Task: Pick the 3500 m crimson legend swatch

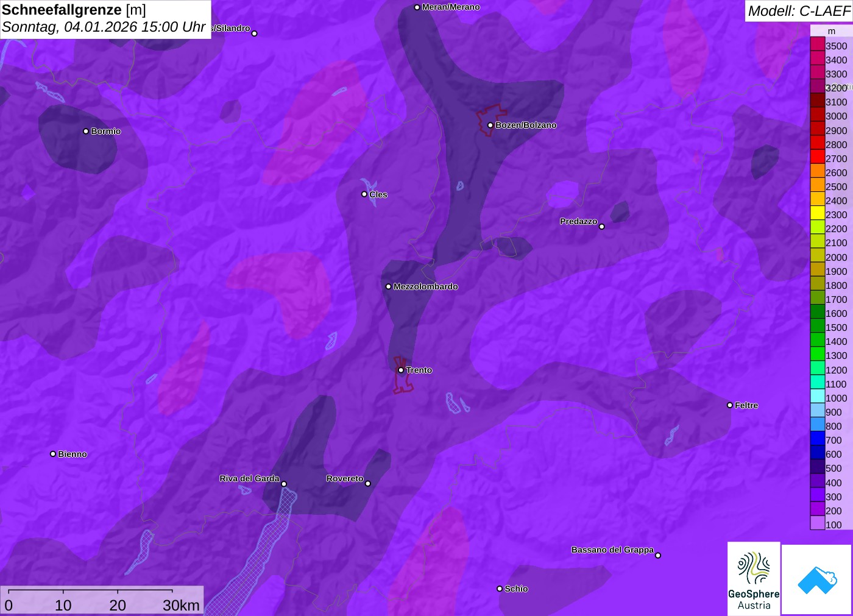Action: click(x=817, y=44)
